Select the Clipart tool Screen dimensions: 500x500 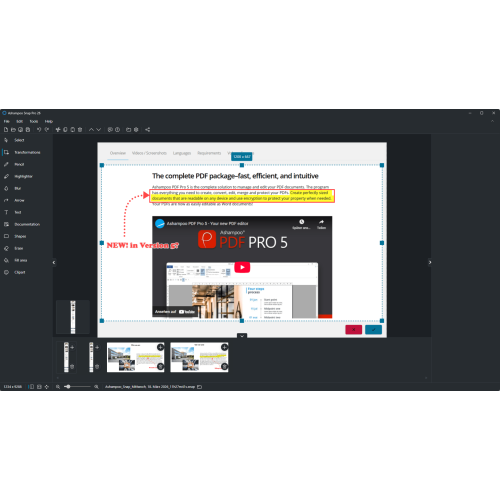tap(19, 272)
